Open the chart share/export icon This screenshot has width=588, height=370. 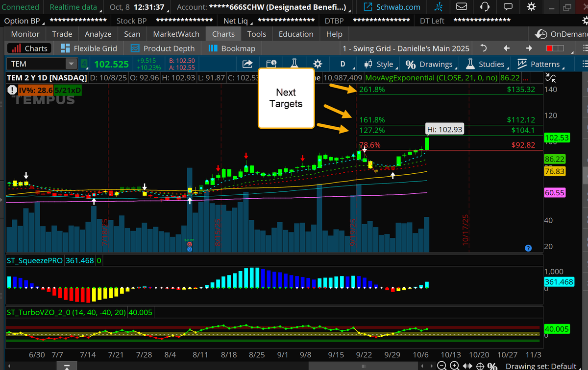(x=247, y=64)
